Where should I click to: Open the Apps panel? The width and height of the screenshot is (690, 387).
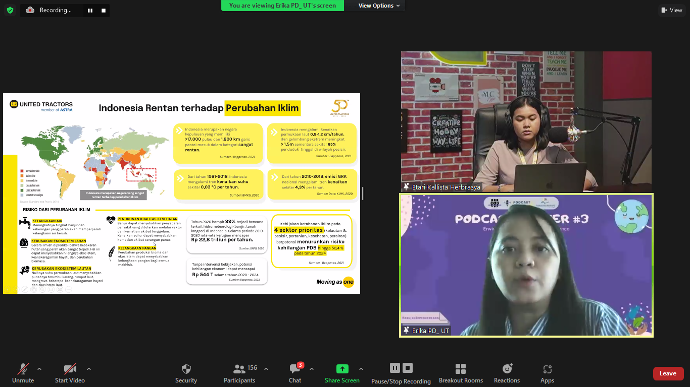(x=547, y=373)
